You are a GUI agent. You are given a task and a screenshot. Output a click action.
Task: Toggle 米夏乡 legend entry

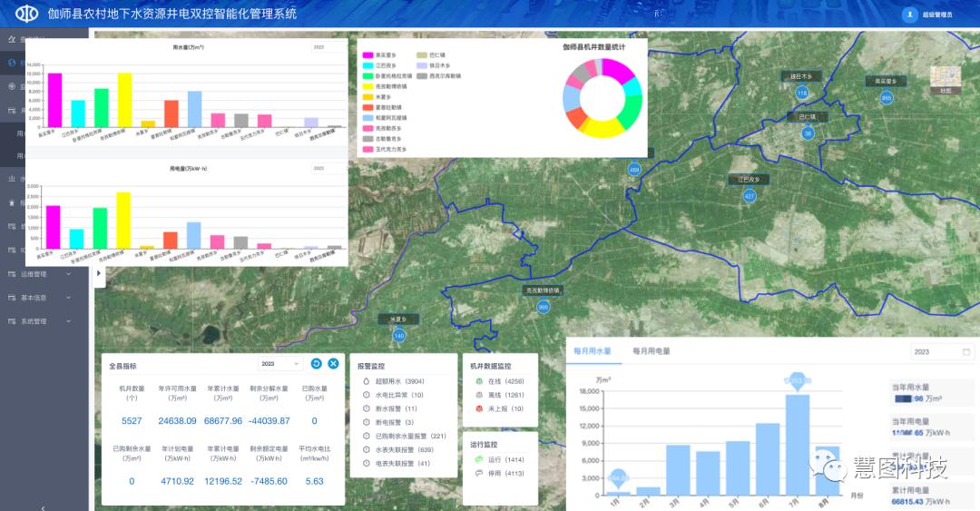click(x=377, y=97)
